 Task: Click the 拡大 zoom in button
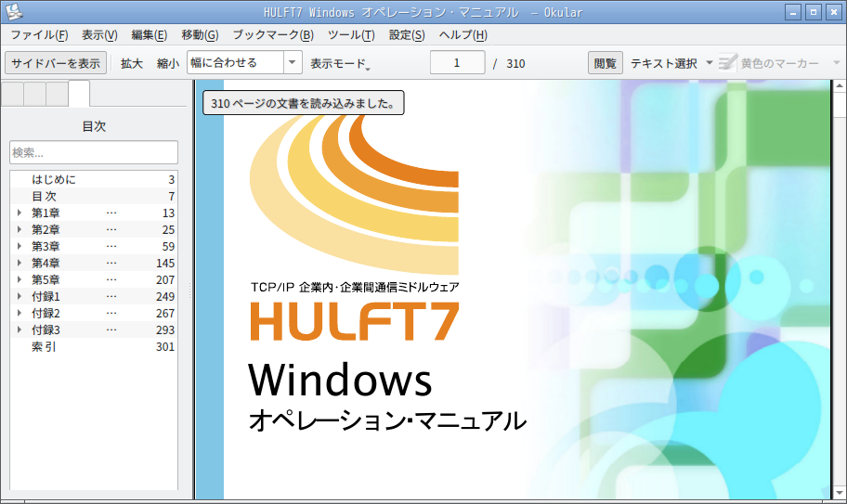132,63
